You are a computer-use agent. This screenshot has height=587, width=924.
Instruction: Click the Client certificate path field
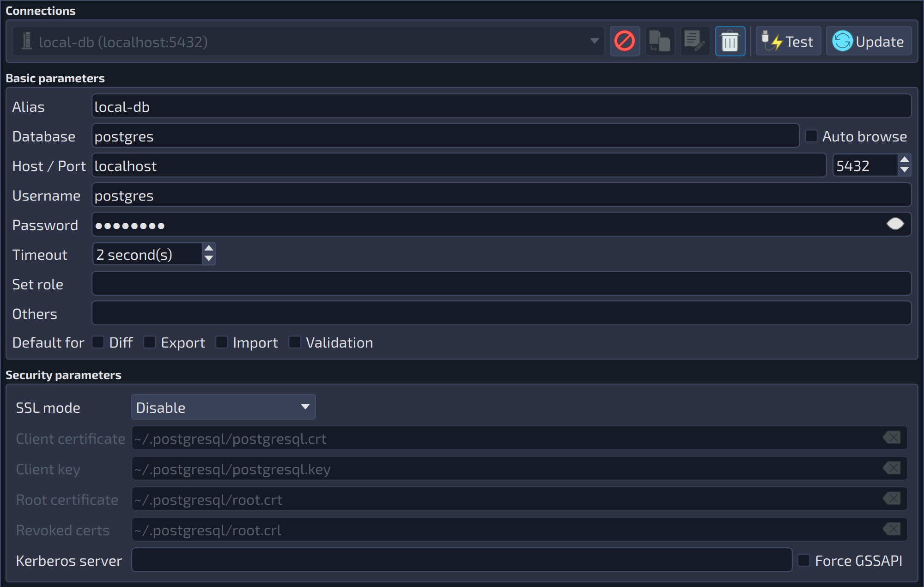[x=520, y=438]
